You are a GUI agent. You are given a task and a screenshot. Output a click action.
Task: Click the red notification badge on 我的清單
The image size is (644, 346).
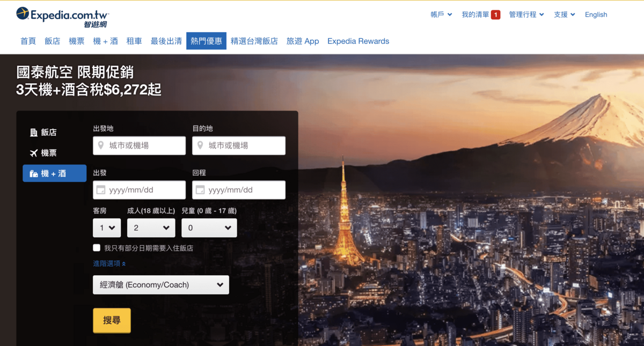pos(496,14)
